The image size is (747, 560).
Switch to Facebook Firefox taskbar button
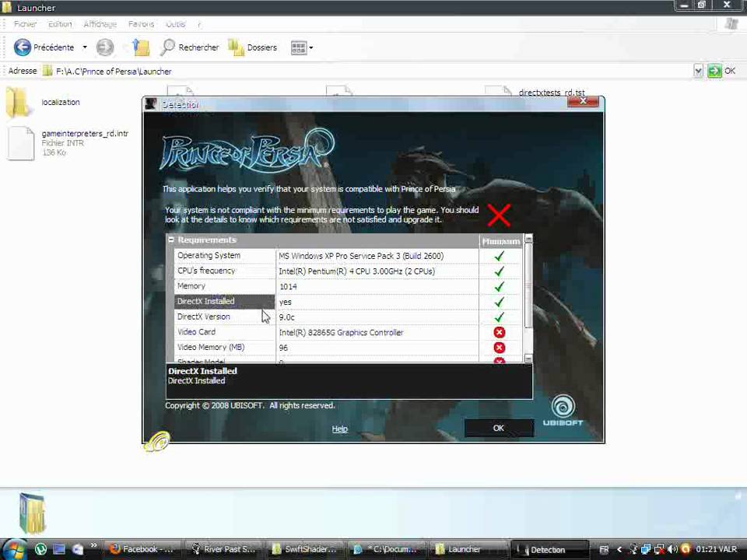tap(143, 549)
